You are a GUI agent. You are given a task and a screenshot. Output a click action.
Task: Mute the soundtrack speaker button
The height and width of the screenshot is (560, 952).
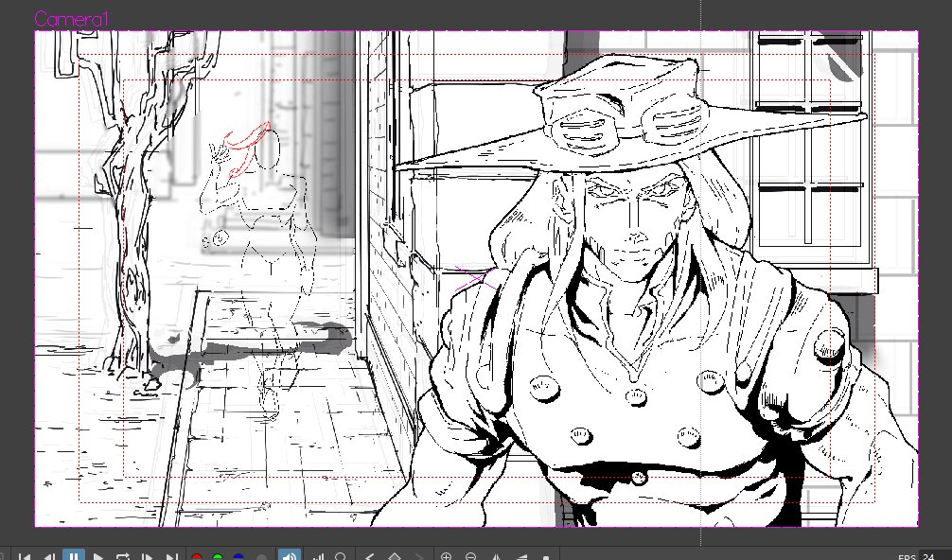pos(290,555)
